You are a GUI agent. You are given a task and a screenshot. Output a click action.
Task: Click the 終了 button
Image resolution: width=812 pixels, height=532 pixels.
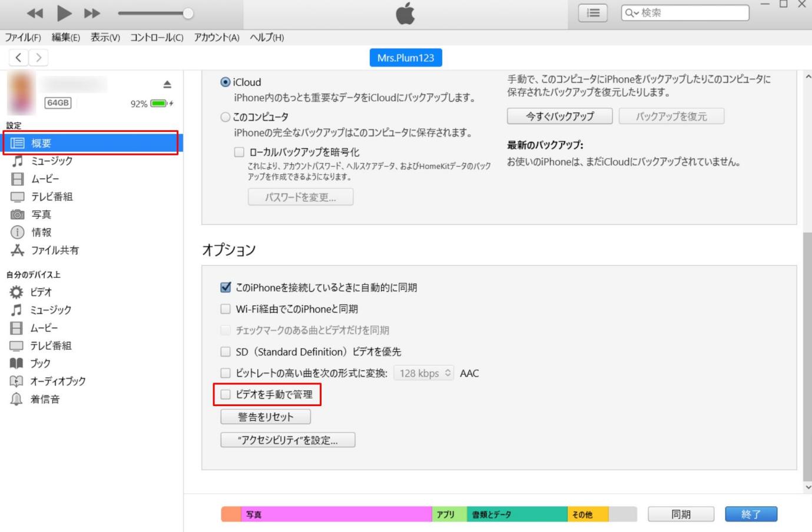pyautogui.click(x=751, y=514)
